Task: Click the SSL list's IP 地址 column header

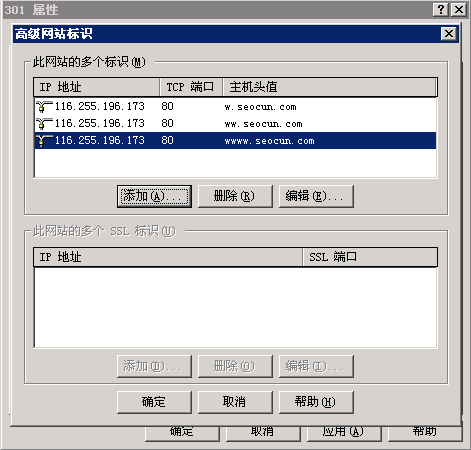Action: [168, 257]
